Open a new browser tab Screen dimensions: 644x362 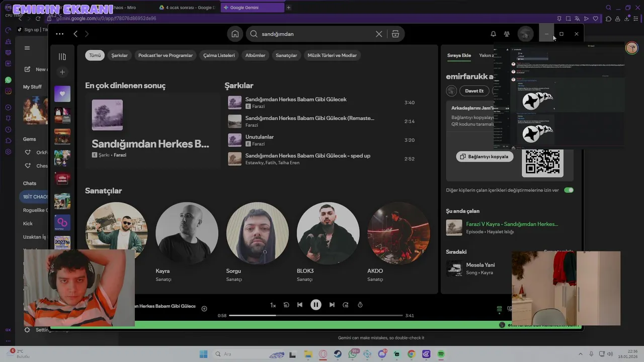[x=288, y=8]
